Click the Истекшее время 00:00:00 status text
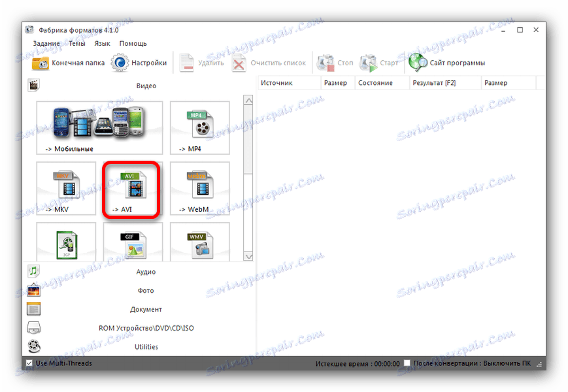This screenshot has width=568, height=392. click(357, 363)
